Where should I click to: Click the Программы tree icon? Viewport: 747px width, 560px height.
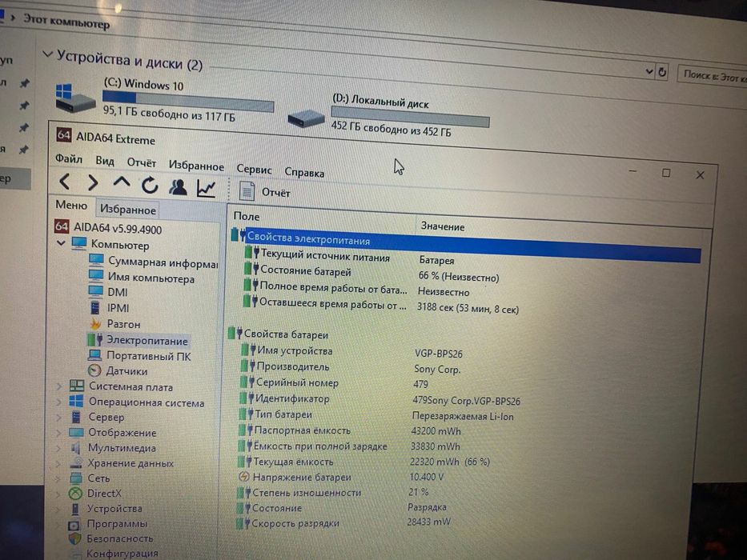pyautogui.click(x=74, y=524)
